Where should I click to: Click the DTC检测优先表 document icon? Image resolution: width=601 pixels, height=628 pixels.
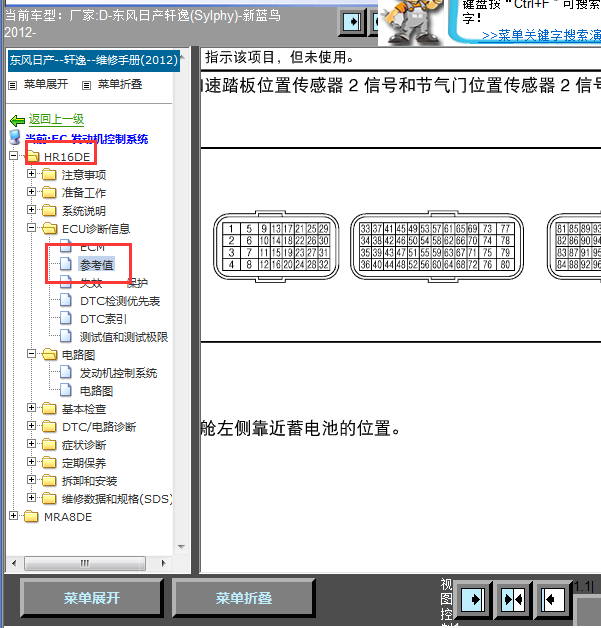(66, 300)
